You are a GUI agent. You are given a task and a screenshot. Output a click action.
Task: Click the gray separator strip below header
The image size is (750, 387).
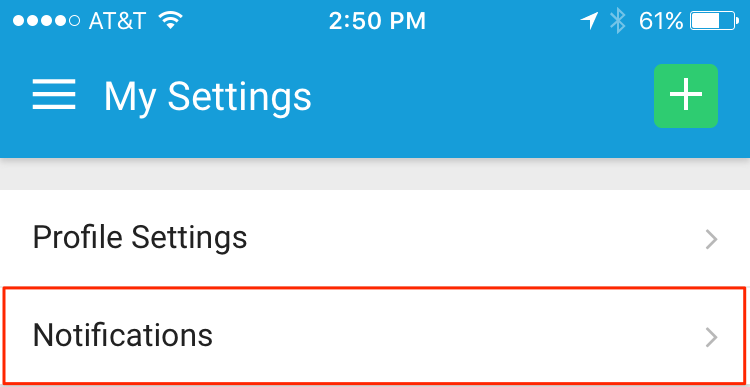coord(375,174)
